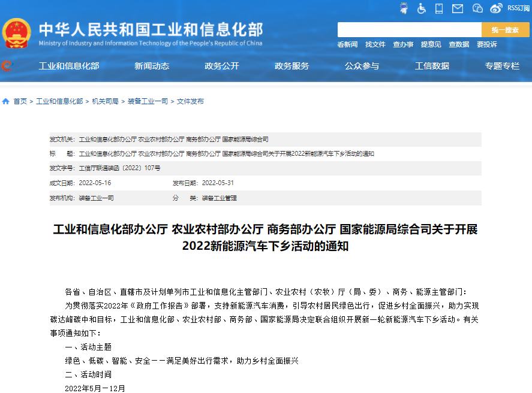532x393 pixels.
Task: Select the 政务服务 menu item
Action: click(292, 66)
